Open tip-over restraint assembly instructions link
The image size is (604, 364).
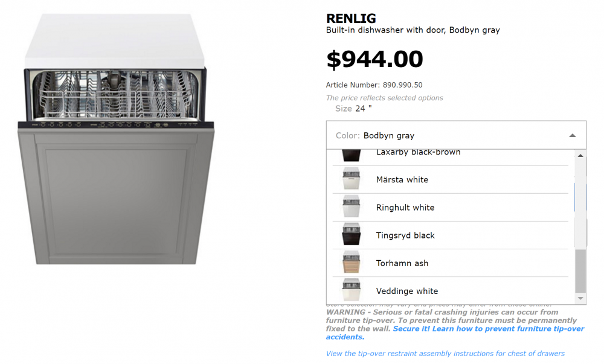coord(445,354)
